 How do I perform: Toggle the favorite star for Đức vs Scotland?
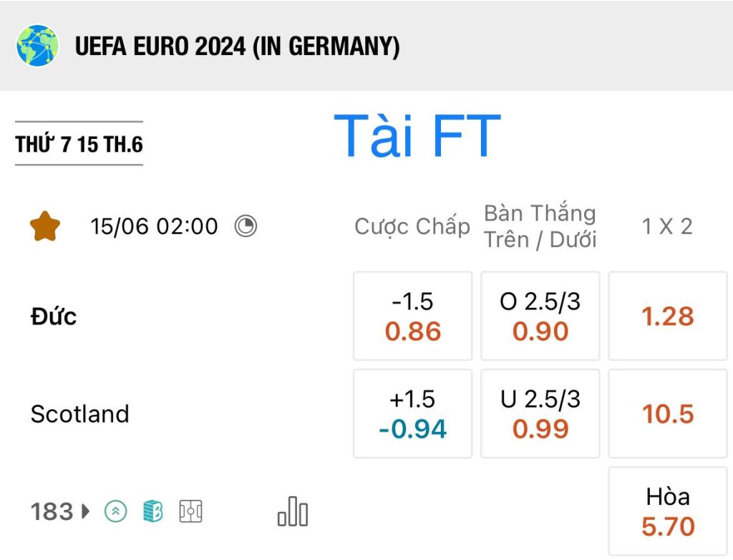45,226
